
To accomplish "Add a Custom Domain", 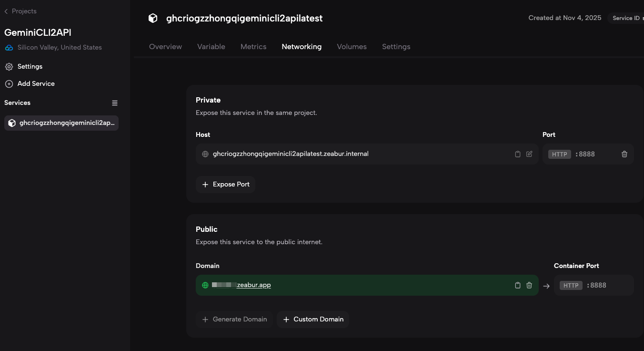I will 313,320.
